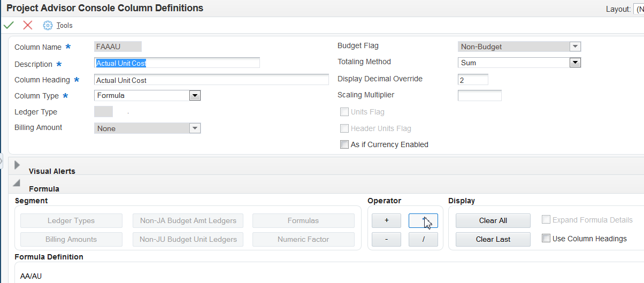Click the Scaling Multiplier input field
This screenshot has height=283, width=644.
coord(479,96)
